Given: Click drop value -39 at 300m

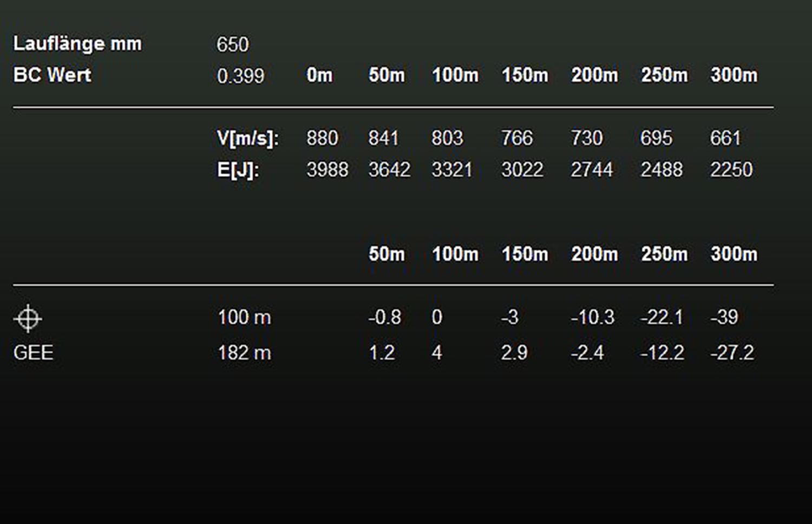Looking at the screenshot, I should point(724,317).
